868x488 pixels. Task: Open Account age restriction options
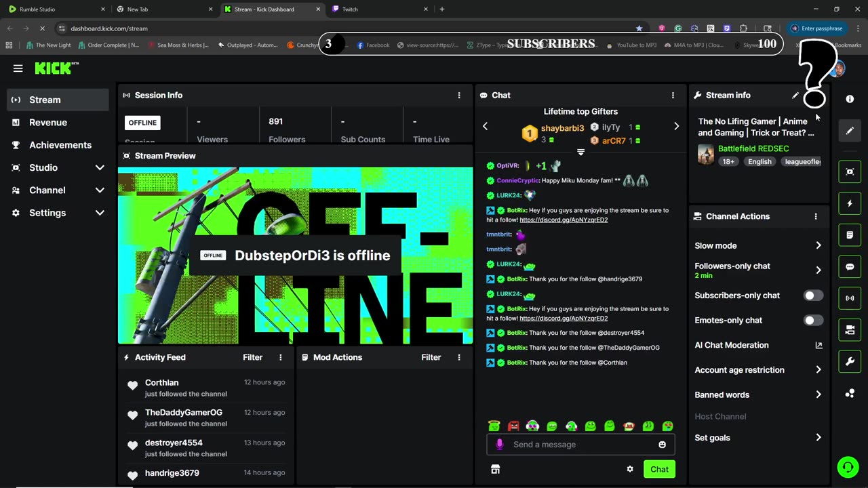758,370
